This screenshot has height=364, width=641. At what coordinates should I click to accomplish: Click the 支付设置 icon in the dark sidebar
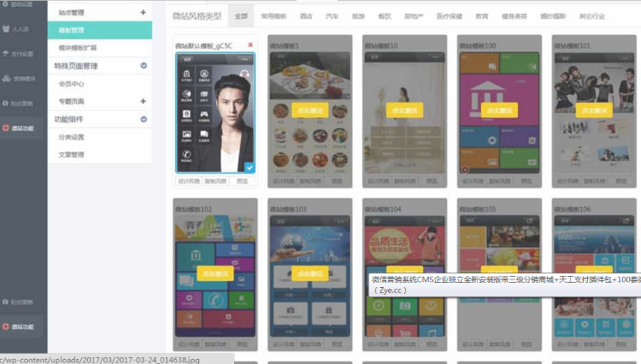point(6,54)
